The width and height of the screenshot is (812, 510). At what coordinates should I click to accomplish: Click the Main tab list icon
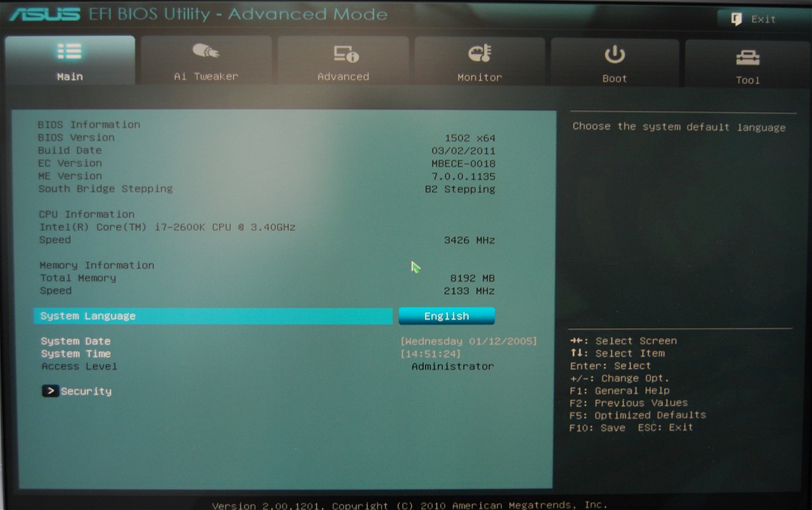[x=69, y=52]
